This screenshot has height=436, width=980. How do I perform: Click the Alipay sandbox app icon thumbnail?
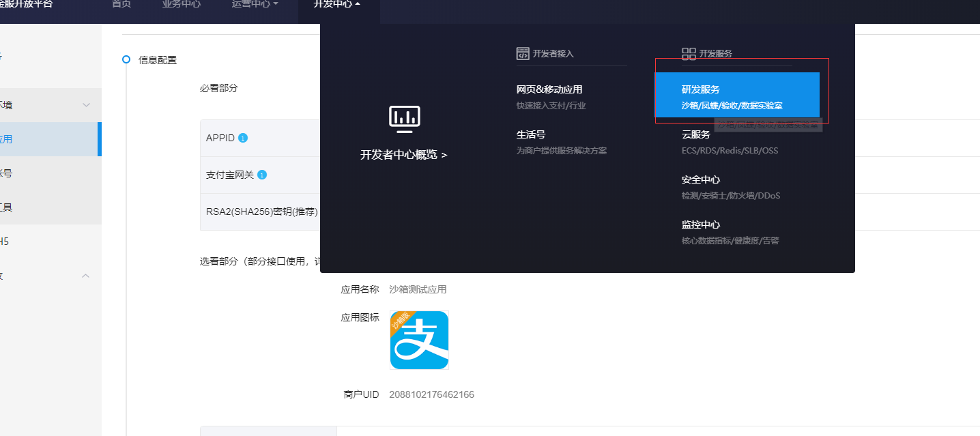pos(419,340)
